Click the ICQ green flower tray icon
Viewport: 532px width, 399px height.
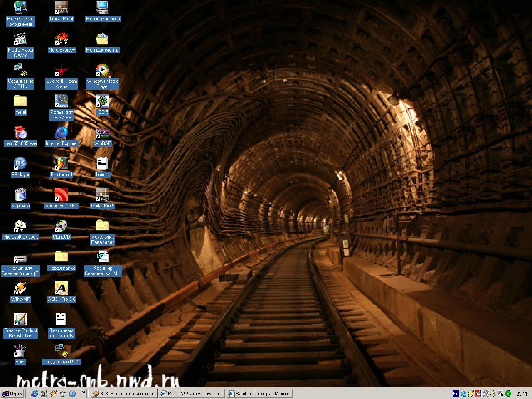point(508,394)
